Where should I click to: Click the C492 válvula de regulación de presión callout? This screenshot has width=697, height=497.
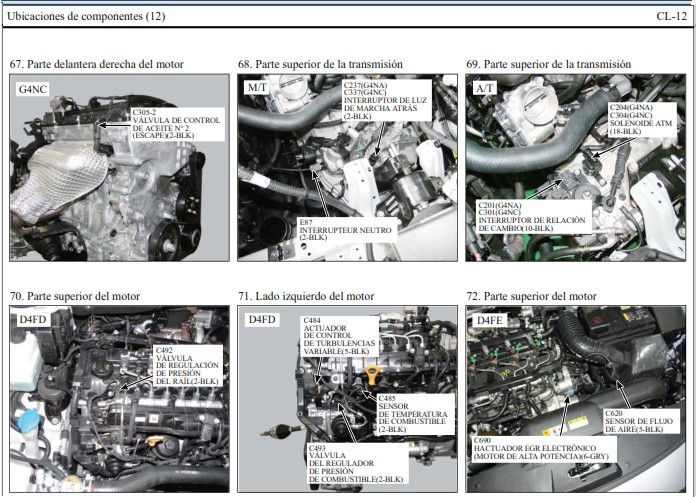tap(188, 366)
